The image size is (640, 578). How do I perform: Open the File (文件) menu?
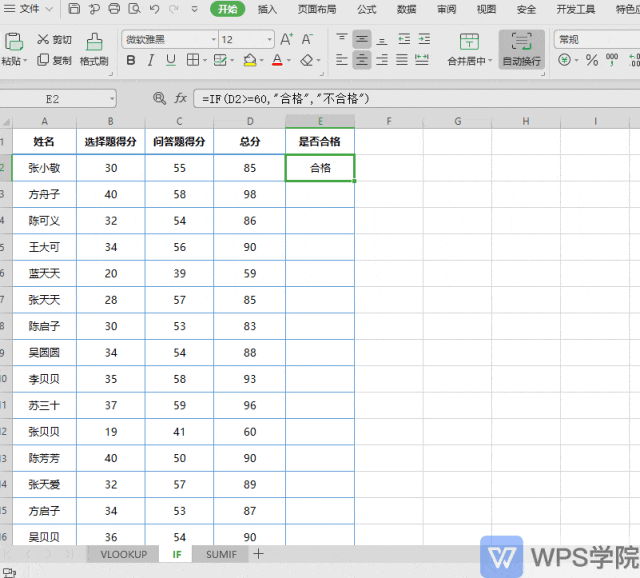[29, 9]
